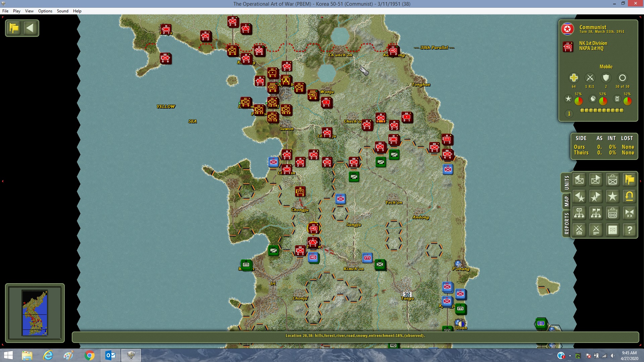Open crossed-swords checklist icon
This screenshot has height=362, width=644.
pos(579,230)
